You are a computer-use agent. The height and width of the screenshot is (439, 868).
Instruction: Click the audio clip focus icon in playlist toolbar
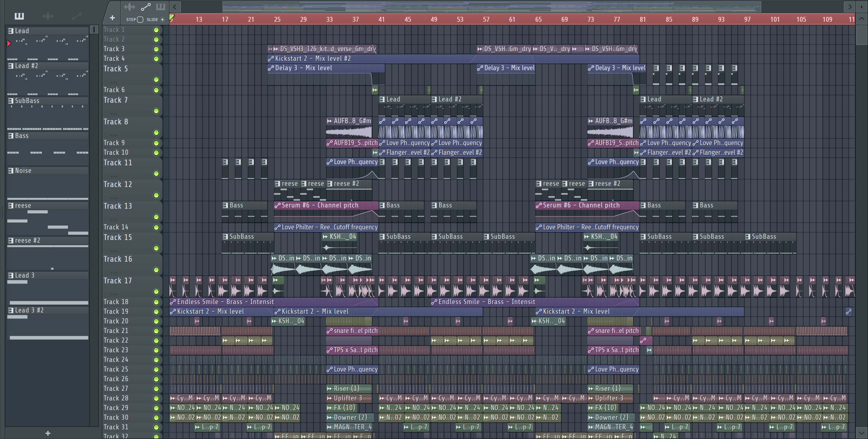(129, 7)
